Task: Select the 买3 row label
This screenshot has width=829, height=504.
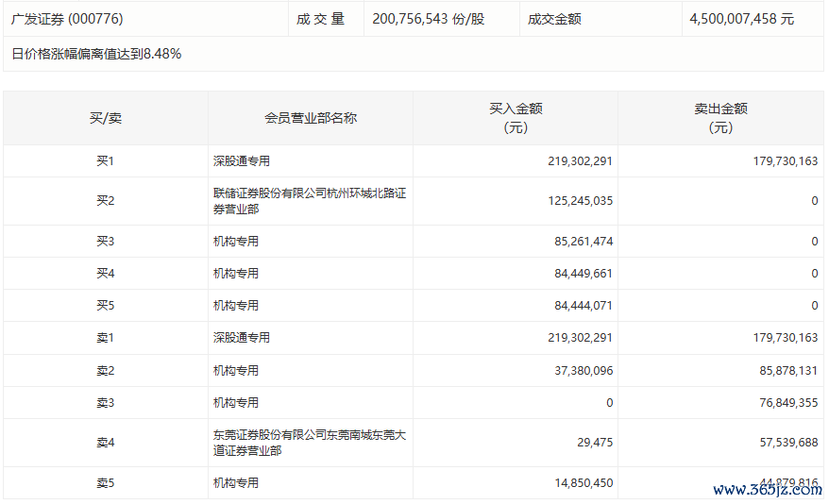Action: coord(105,242)
